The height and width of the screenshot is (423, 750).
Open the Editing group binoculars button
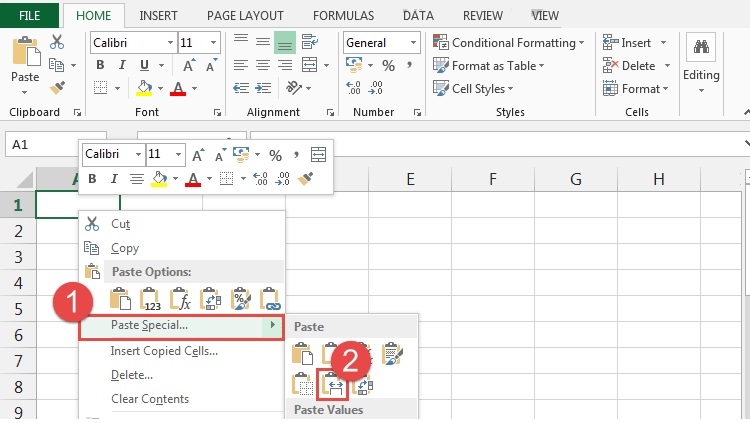[x=701, y=47]
